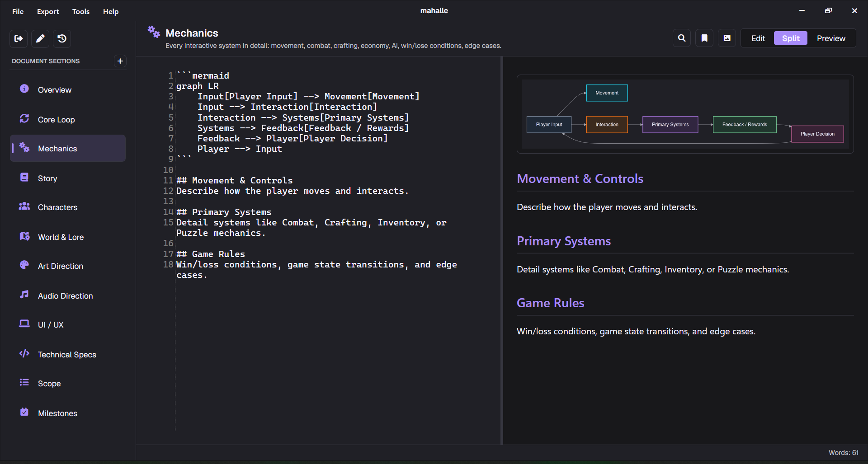This screenshot has height=464, width=868.
Task: Click the Player Input diagram node
Action: click(x=549, y=125)
